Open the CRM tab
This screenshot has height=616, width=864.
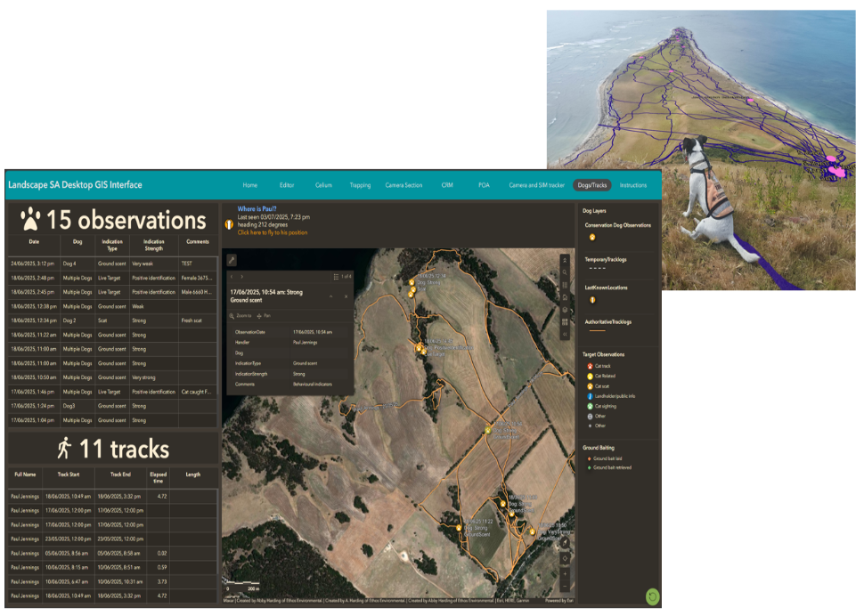tap(447, 185)
